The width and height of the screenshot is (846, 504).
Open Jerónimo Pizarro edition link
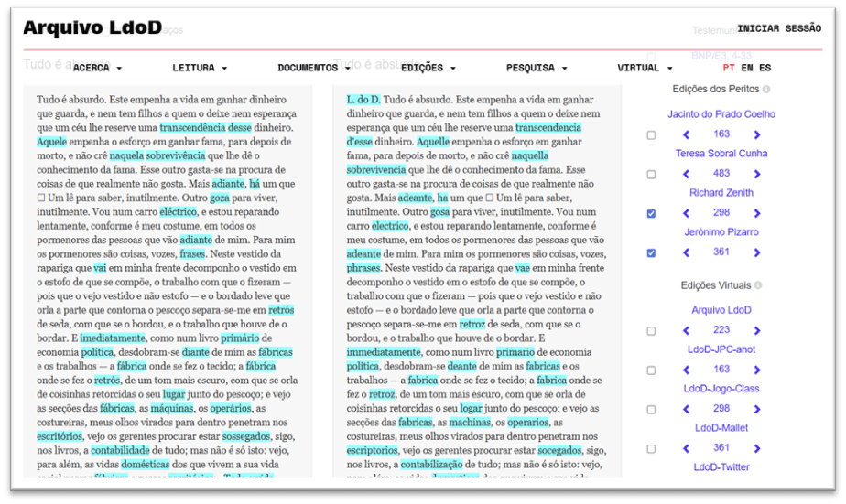(x=721, y=232)
